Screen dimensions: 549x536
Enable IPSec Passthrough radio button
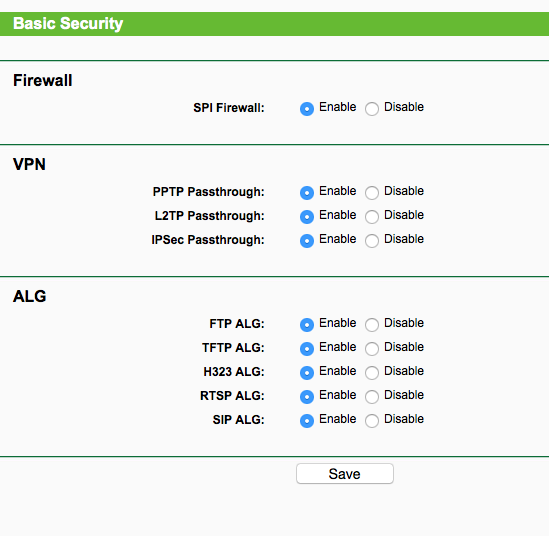pos(307,241)
